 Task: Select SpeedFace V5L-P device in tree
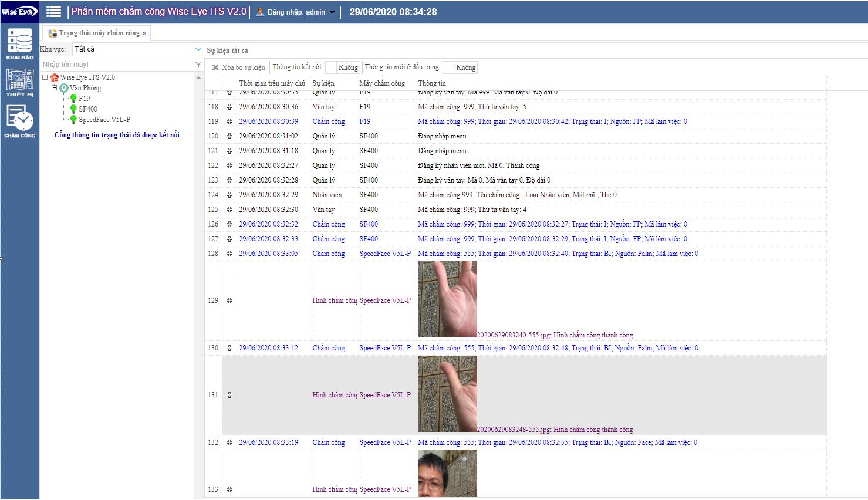coord(104,120)
